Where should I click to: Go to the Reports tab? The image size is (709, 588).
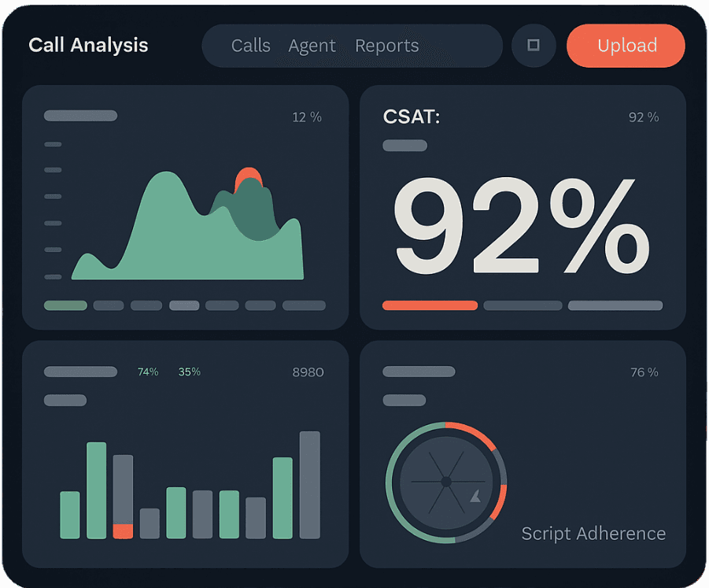(386, 46)
